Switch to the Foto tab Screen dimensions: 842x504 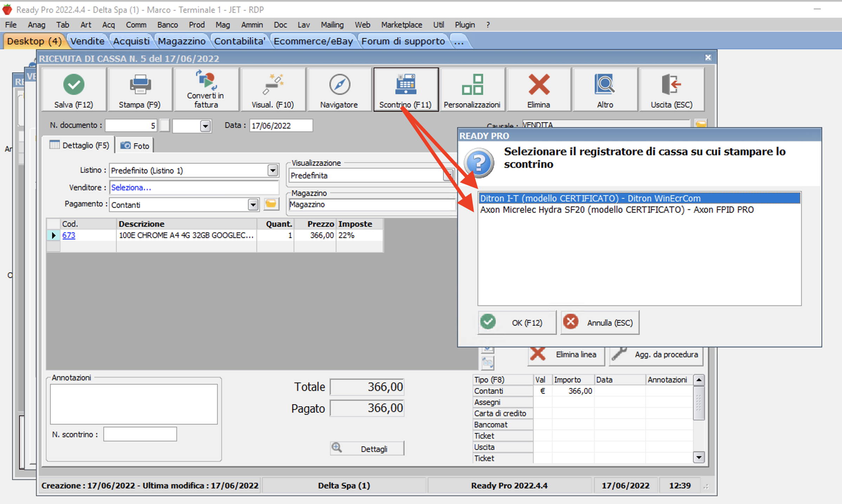(x=135, y=146)
